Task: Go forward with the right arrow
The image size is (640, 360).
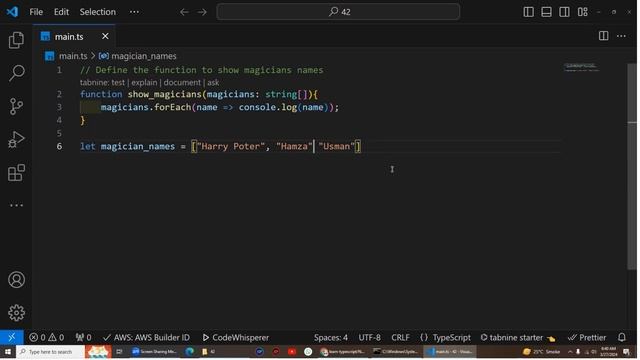Action: [202, 12]
